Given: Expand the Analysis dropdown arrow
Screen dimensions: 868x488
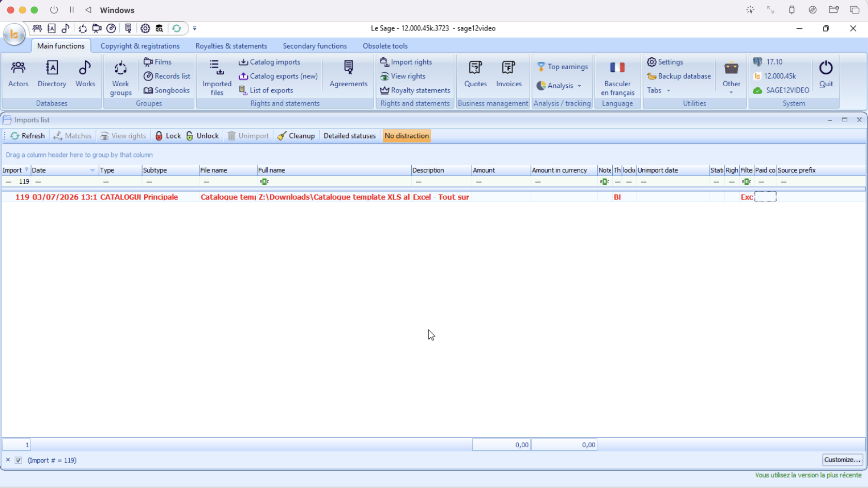Looking at the screenshot, I should pos(579,86).
